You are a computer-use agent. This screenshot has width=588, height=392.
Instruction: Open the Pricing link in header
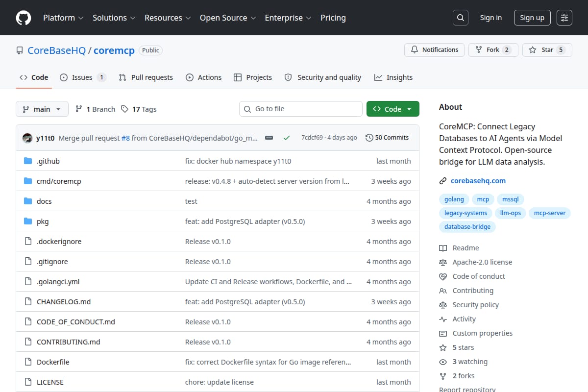click(333, 18)
